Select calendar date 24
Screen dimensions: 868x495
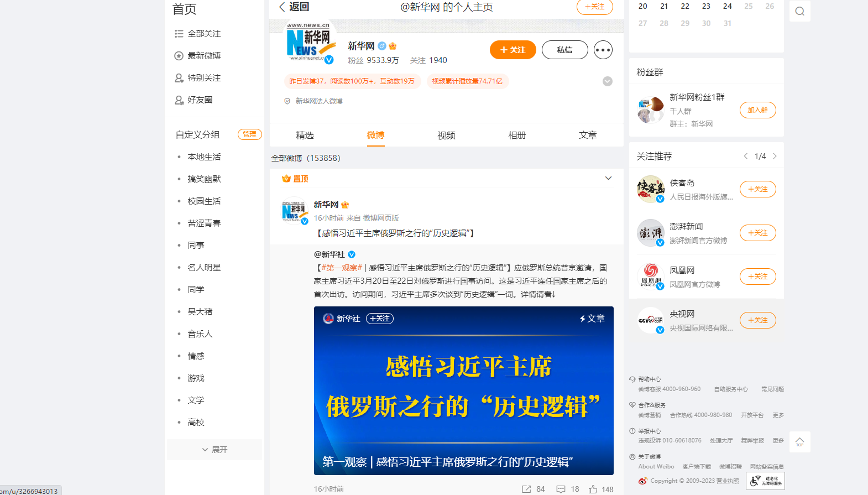[x=728, y=6]
